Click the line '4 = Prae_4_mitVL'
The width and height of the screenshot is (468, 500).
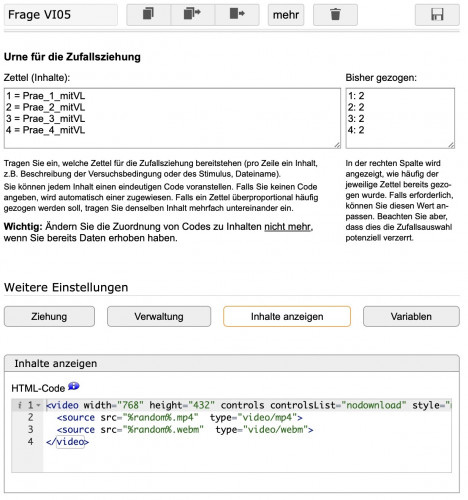45,130
